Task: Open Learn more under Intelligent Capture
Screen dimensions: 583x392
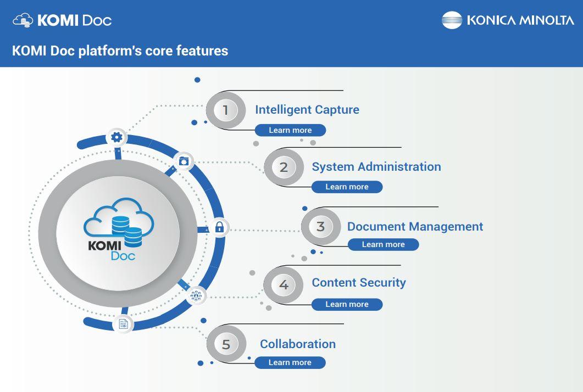Action: point(290,130)
